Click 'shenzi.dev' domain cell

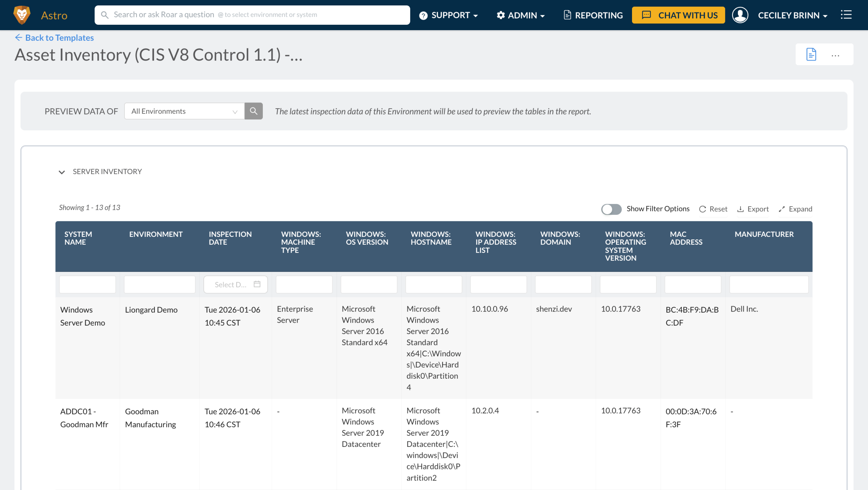click(x=554, y=309)
